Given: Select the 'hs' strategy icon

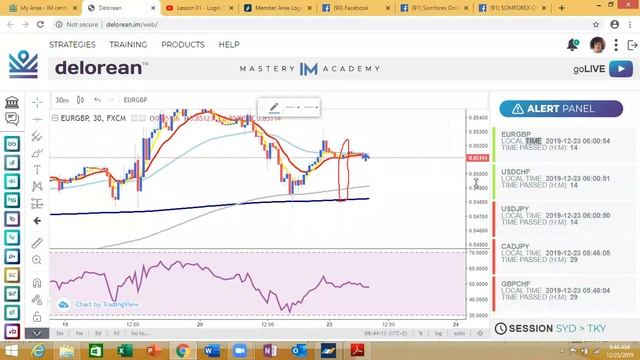Looking at the screenshot, I should click(x=12, y=200).
